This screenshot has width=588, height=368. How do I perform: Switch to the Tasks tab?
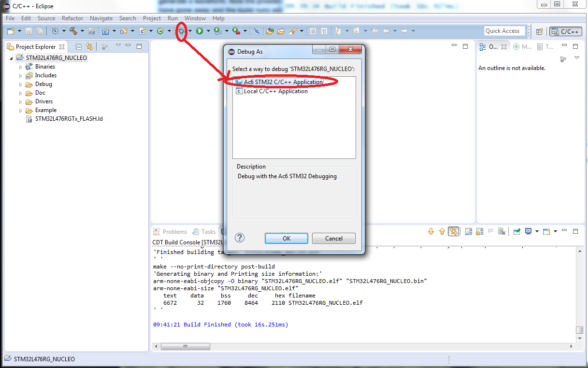pyautogui.click(x=204, y=232)
